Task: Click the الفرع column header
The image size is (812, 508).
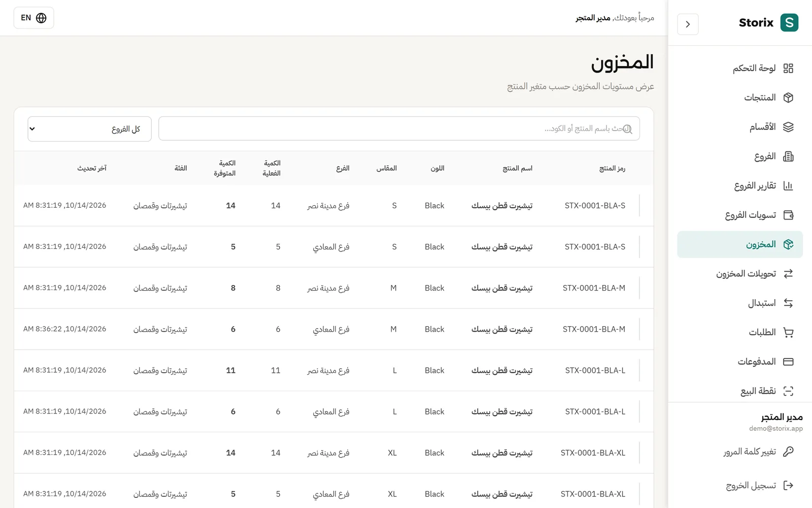Action: (343, 168)
